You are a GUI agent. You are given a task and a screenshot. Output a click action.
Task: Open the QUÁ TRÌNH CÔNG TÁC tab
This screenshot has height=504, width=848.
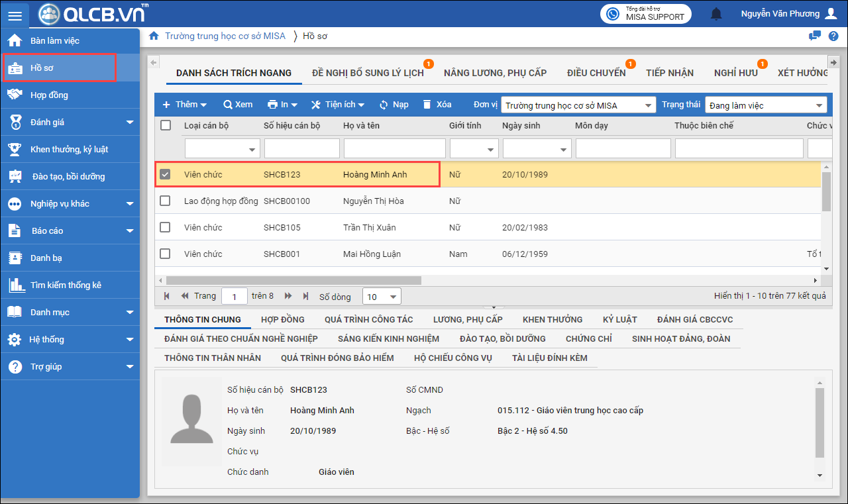(x=368, y=320)
